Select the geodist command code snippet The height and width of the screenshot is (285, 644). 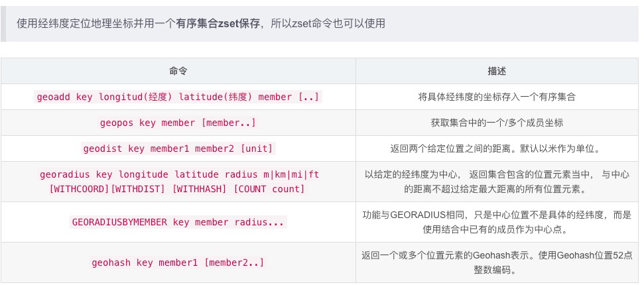pos(178,148)
